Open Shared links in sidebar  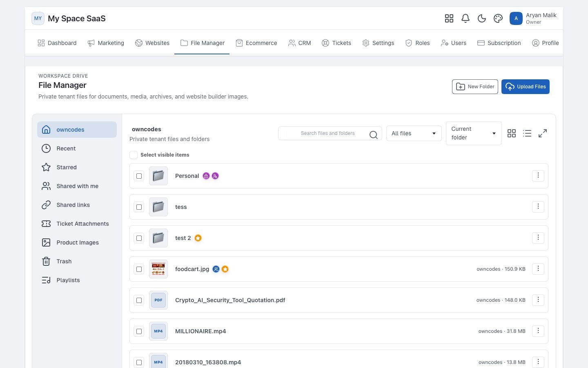[x=77, y=205]
